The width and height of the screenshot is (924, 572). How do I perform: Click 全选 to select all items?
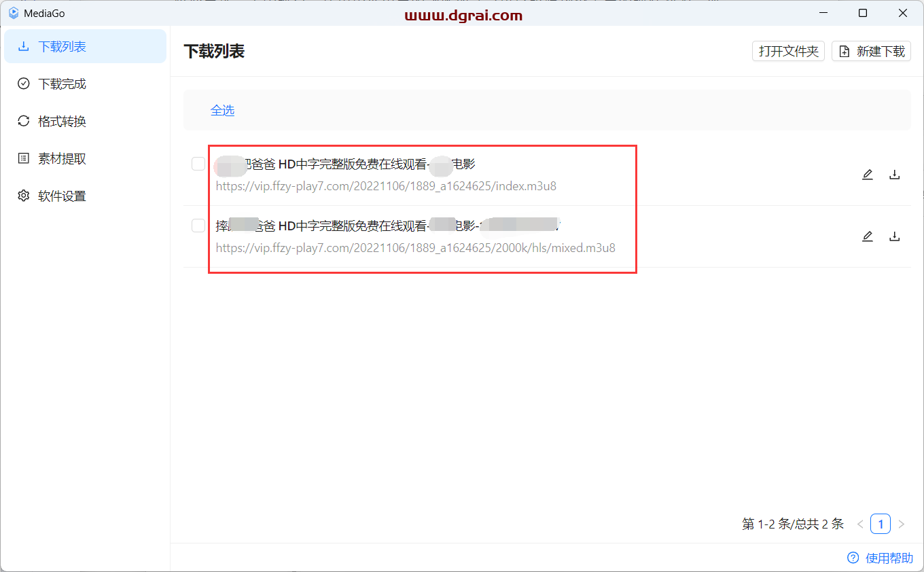click(222, 110)
